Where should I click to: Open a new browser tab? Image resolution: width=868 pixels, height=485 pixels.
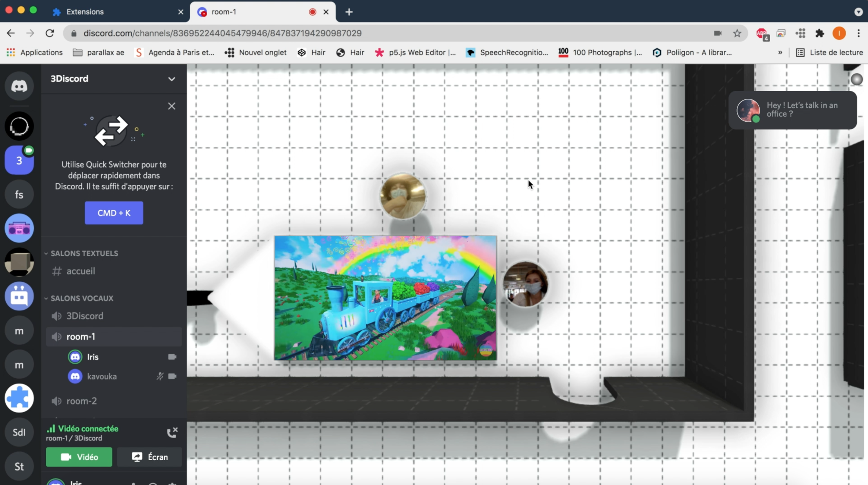click(x=349, y=12)
